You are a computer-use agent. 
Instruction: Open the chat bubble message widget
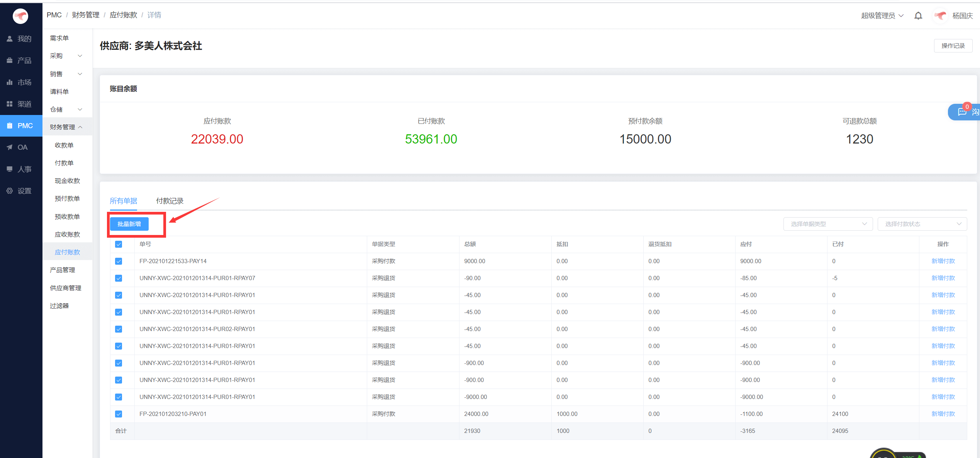(x=962, y=112)
